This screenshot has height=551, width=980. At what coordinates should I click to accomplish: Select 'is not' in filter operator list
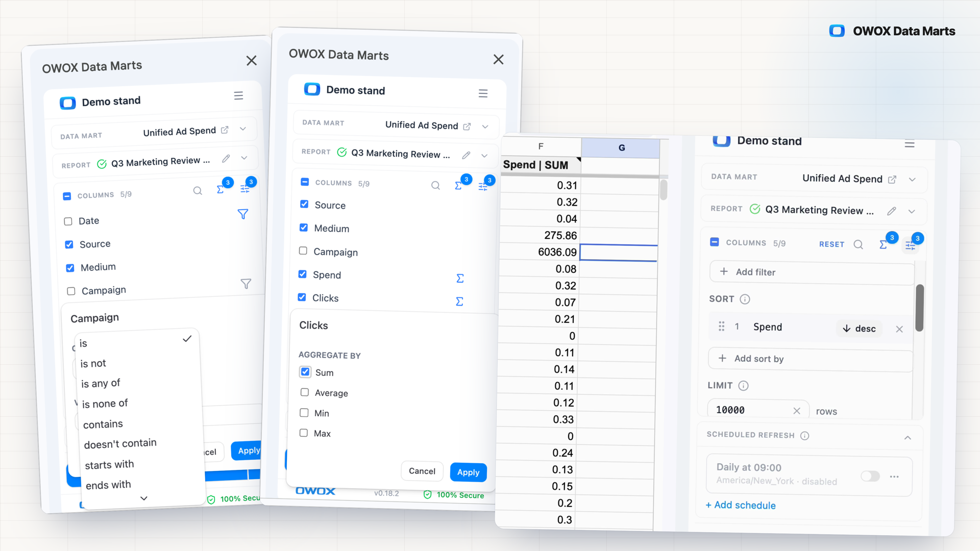[93, 363]
